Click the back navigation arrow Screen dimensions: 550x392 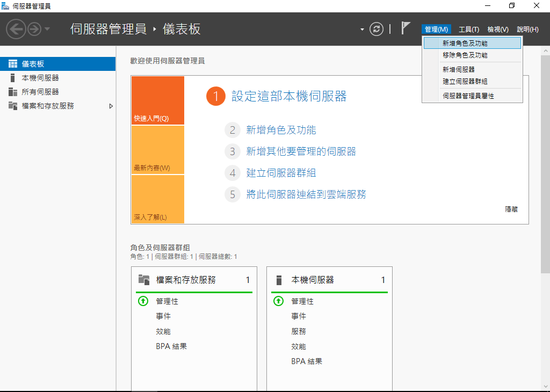pos(16,29)
